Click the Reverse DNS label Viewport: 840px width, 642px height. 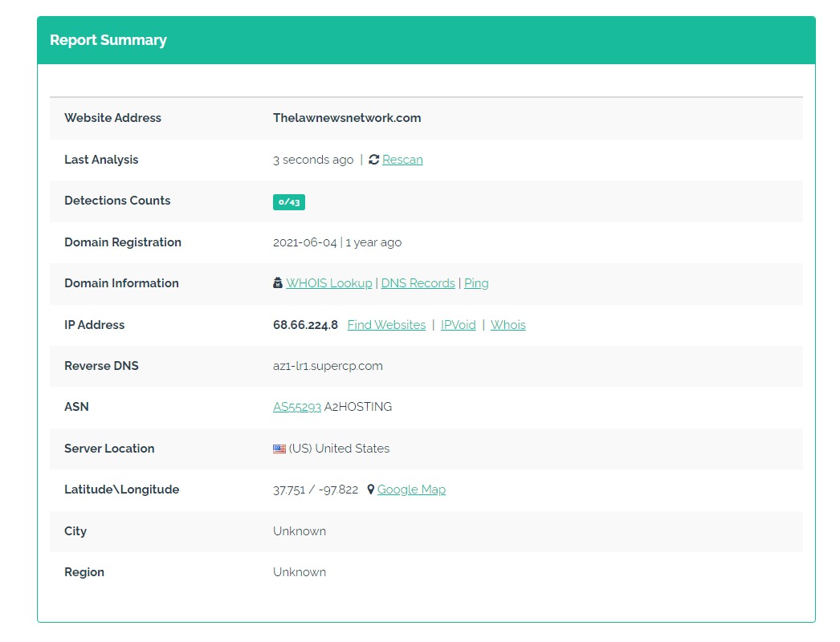click(101, 366)
